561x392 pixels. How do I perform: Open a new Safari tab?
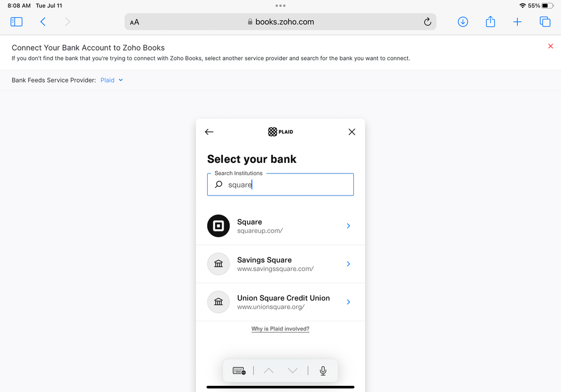(x=517, y=22)
